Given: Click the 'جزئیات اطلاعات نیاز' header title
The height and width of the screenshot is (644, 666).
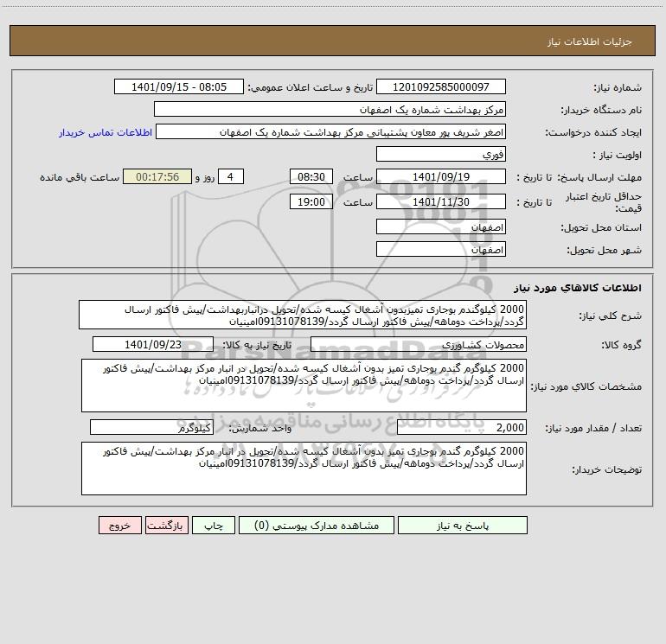Looking at the screenshot, I should tap(590, 41).
